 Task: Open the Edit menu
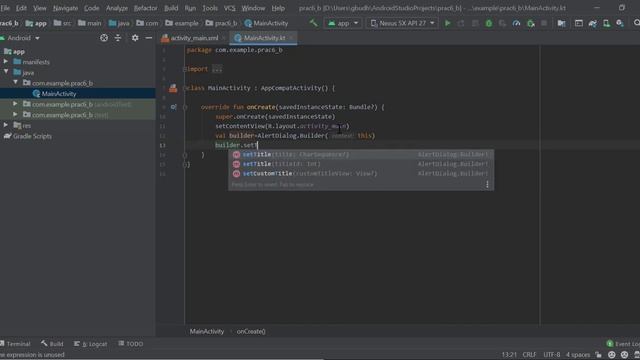(21, 8)
